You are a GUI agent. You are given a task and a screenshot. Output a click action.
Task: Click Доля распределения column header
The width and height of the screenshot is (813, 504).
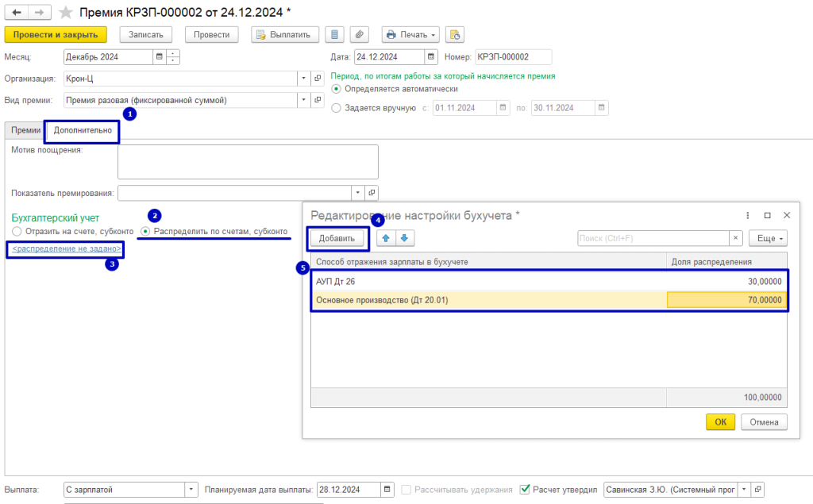coord(726,262)
